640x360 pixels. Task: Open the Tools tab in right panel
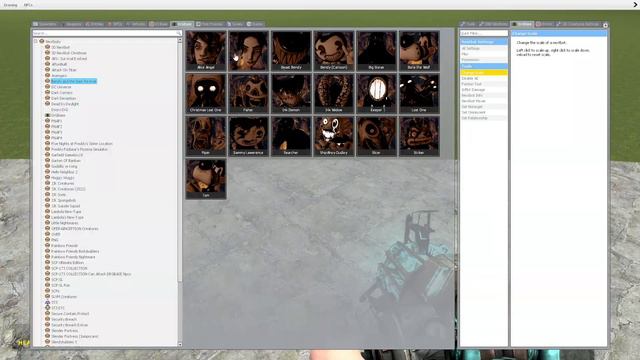point(468,24)
